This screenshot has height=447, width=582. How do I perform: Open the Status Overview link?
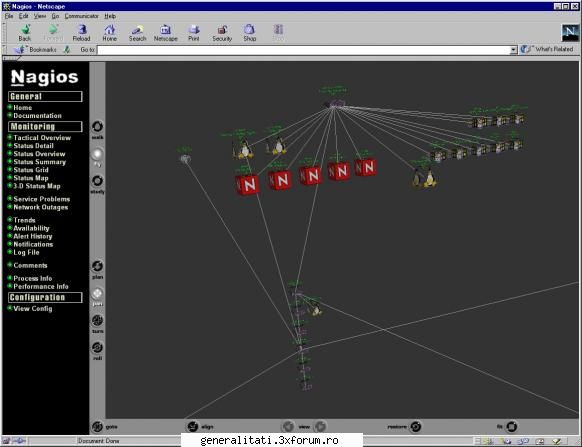tap(39, 154)
